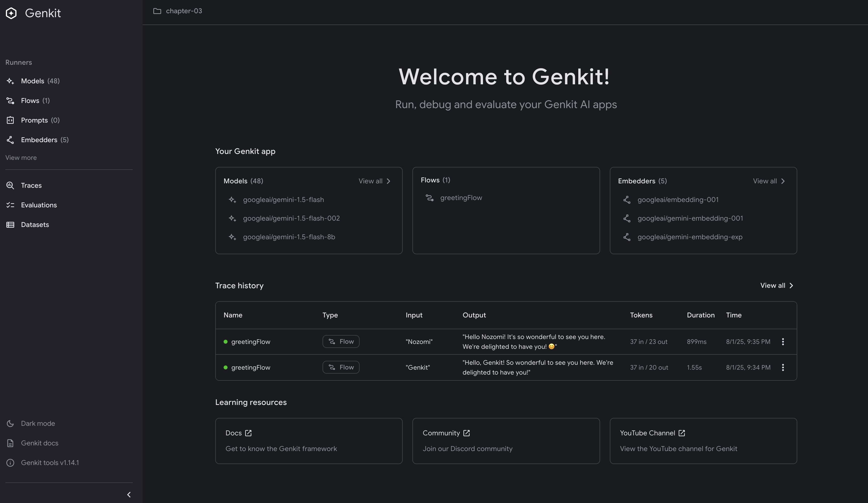Click the Embedders icon in sidebar
Image resolution: width=868 pixels, height=503 pixels.
(x=10, y=140)
